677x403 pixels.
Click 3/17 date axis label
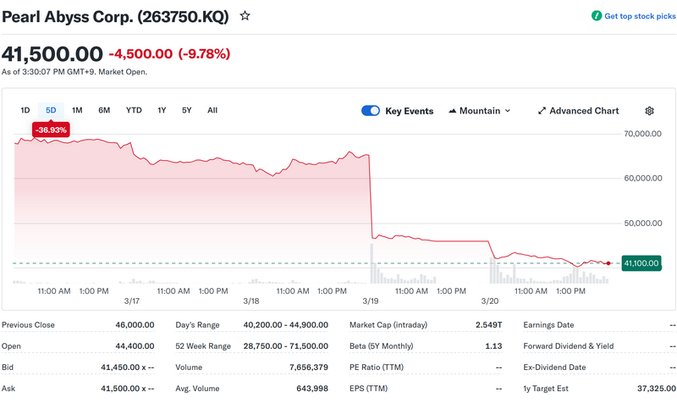point(132,301)
